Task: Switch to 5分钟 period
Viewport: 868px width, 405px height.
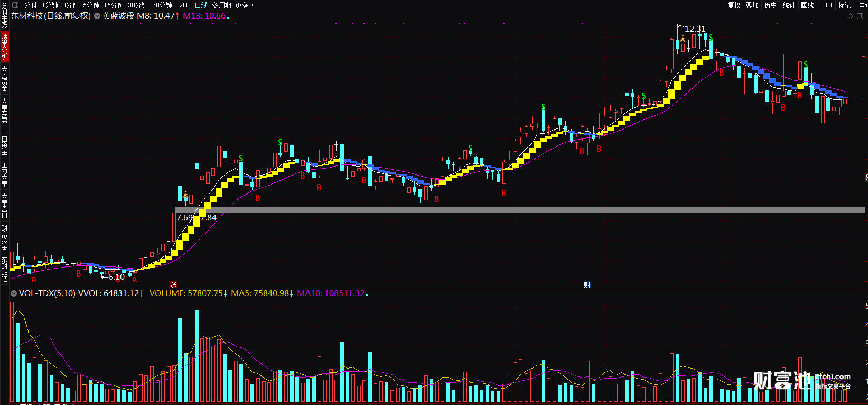Action: pyautogui.click(x=91, y=5)
